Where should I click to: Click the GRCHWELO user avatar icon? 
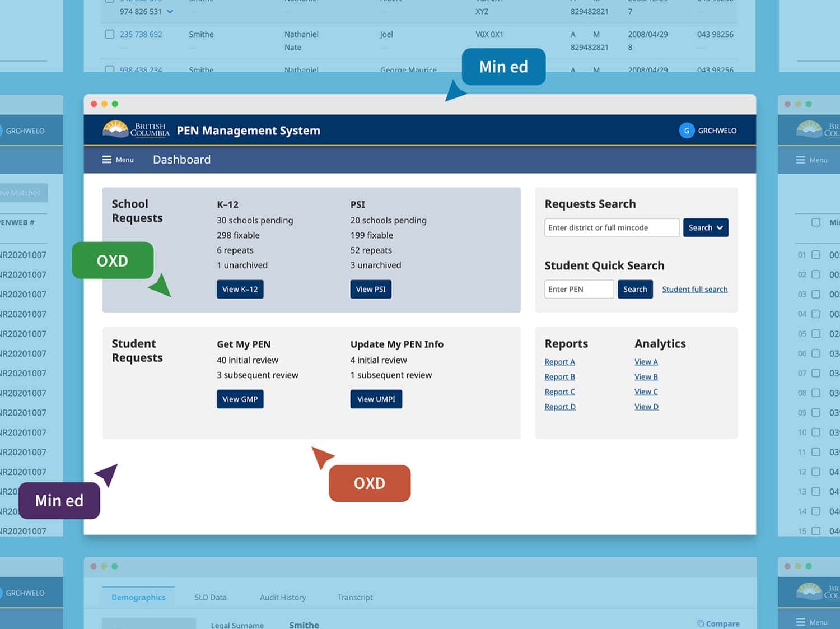[687, 131]
